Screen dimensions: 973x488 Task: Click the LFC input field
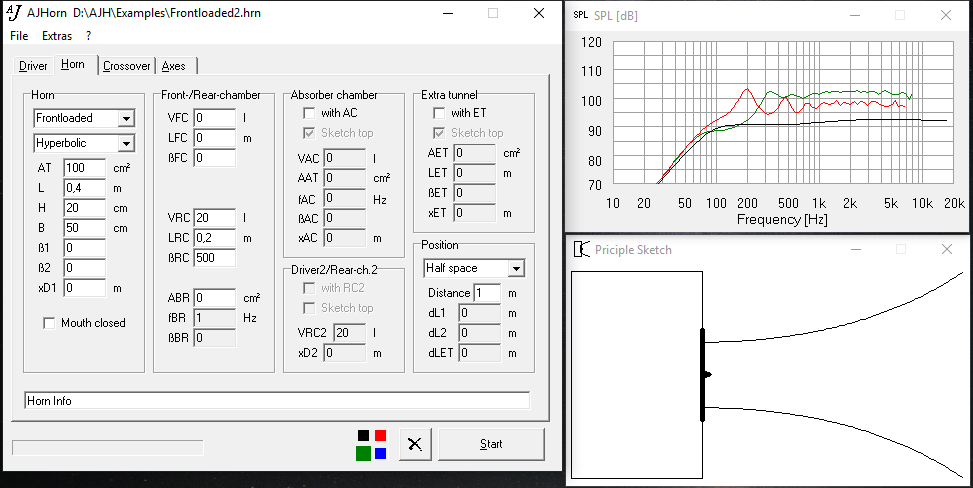[215, 138]
